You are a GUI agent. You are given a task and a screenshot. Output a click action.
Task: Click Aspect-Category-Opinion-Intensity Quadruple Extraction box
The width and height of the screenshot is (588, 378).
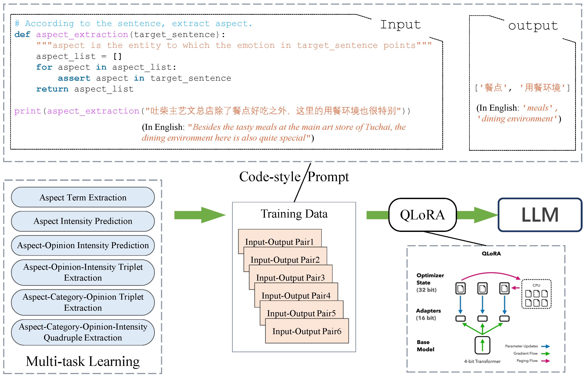click(83, 332)
